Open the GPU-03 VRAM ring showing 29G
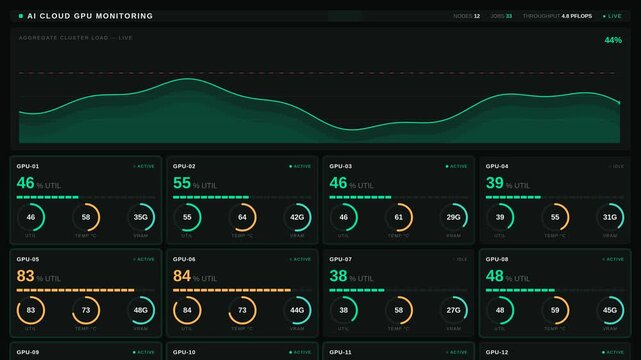The image size is (641, 360). point(453,217)
